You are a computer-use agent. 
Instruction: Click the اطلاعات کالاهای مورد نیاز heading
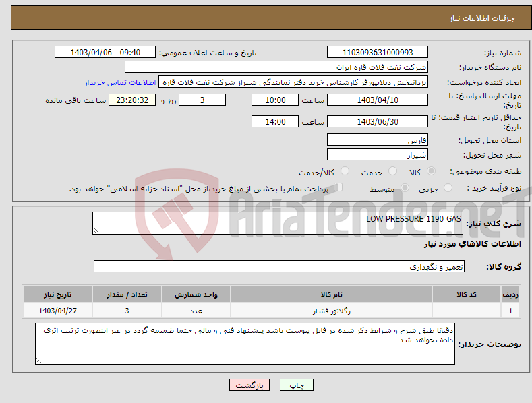coord(472,244)
